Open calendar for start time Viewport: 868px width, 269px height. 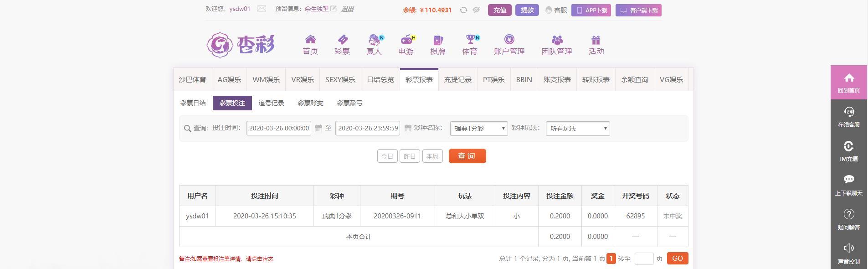(x=319, y=128)
